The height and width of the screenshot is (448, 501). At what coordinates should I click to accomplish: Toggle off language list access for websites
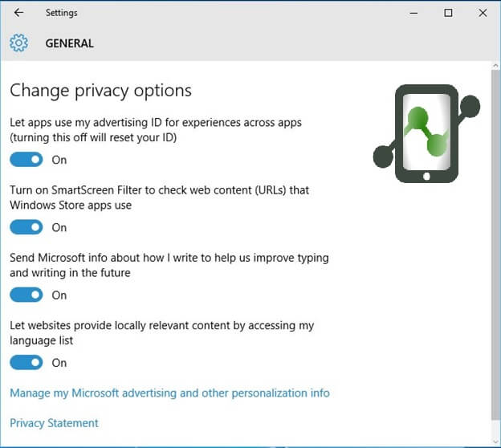(x=26, y=363)
